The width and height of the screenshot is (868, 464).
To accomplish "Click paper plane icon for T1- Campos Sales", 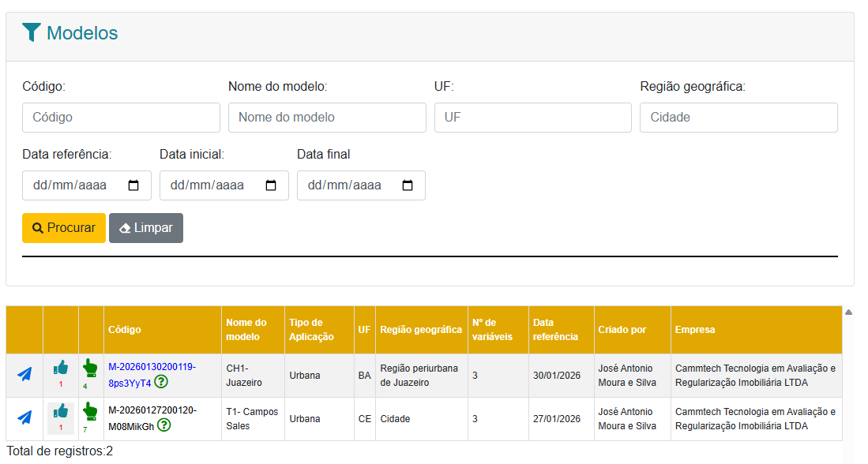I will (24, 417).
